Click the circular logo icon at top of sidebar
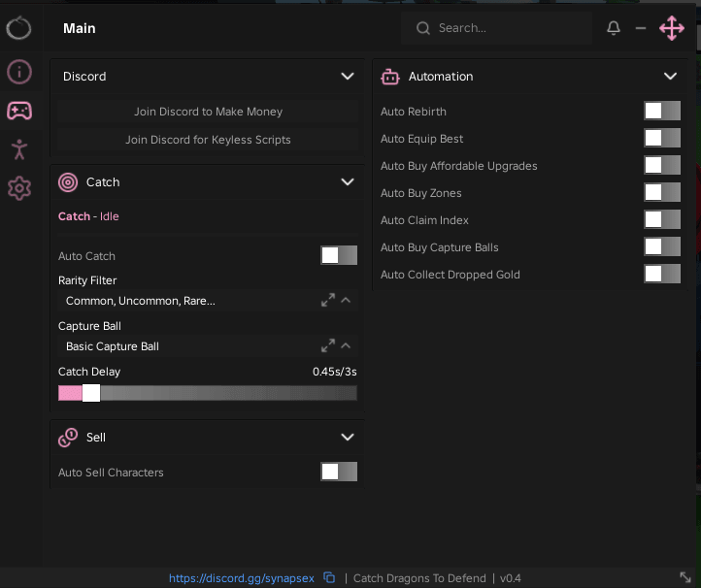Image resolution: width=701 pixels, height=588 pixels. [18, 28]
